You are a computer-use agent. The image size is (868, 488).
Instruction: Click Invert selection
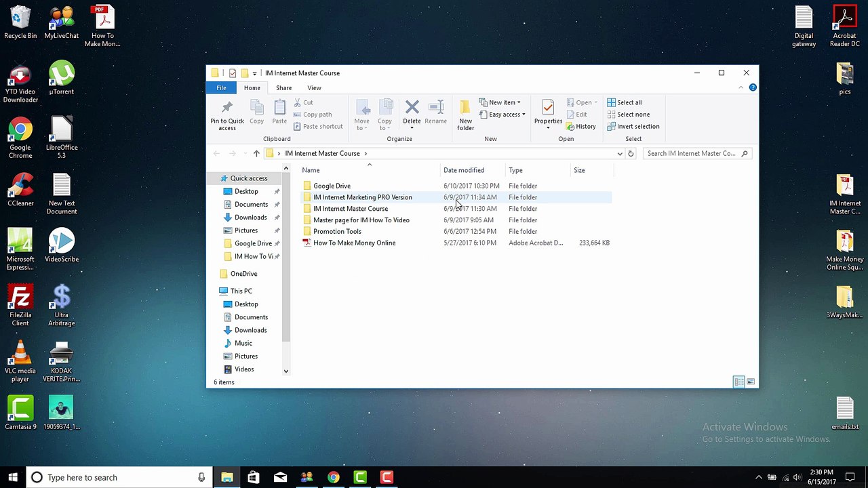pyautogui.click(x=633, y=126)
